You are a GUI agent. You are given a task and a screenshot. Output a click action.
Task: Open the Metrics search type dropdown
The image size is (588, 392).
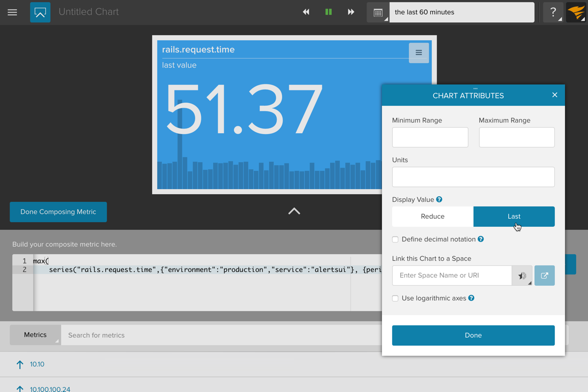[x=36, y=335]
